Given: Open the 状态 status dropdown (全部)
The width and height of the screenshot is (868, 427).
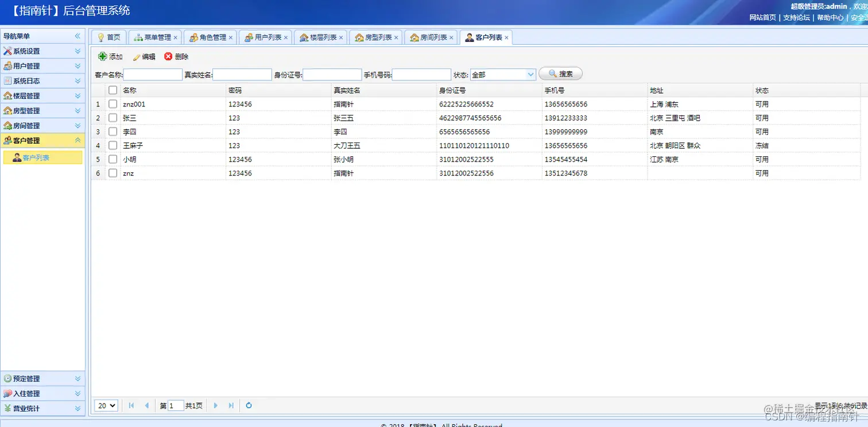Looking at the screenshot, I should point(530,75).
